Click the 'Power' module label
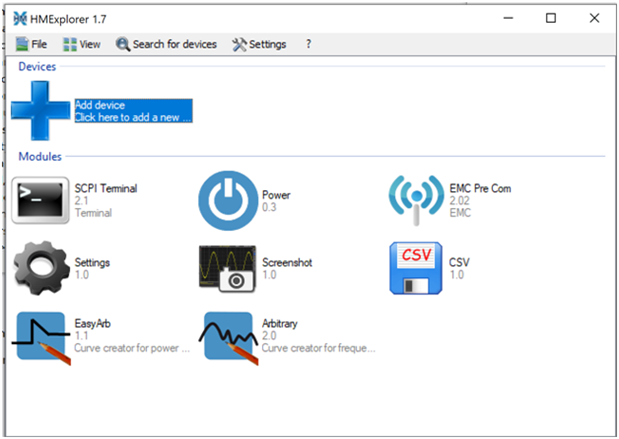 (x=276, y=195)
